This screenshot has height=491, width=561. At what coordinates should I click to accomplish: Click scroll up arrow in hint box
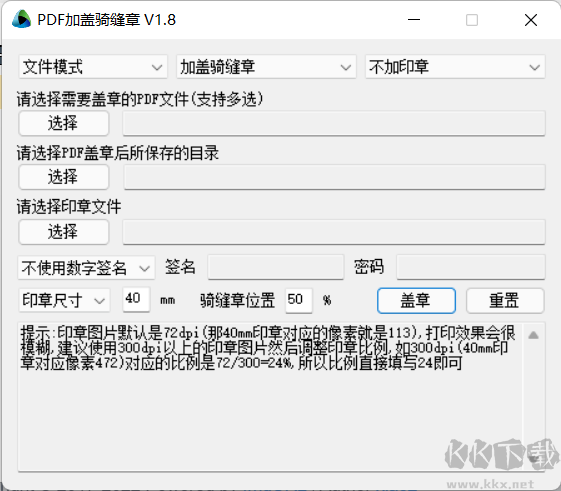pyautogui.click(x=533, y=335)
